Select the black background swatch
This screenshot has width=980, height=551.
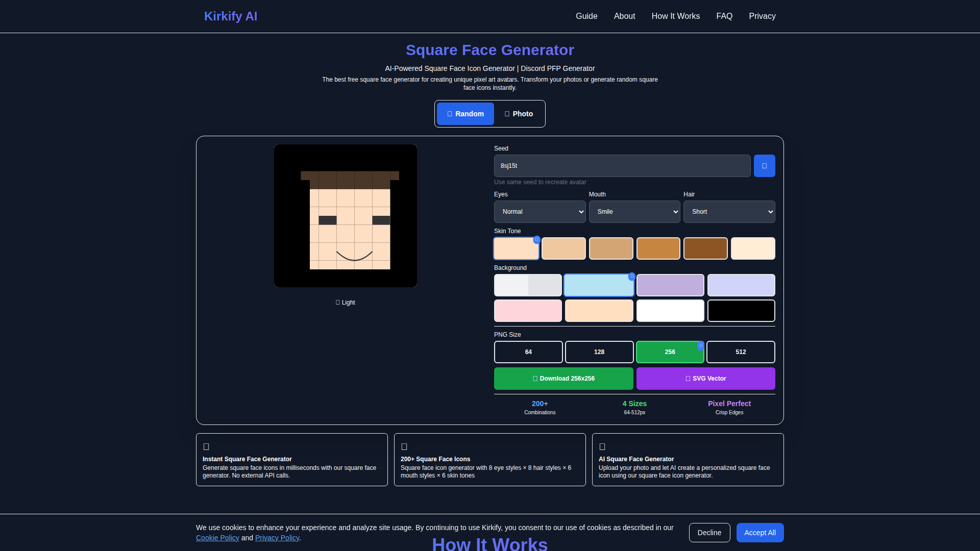[x=741, y=311]
